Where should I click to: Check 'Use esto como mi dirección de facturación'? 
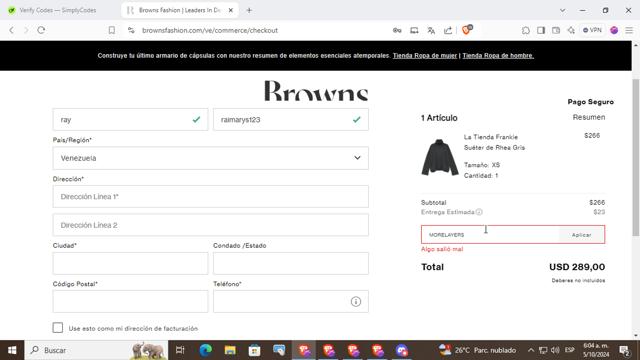pos(58,328)
